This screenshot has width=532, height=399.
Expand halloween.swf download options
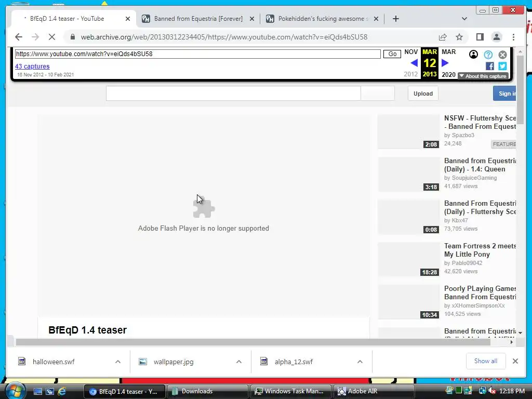point(118,362)
